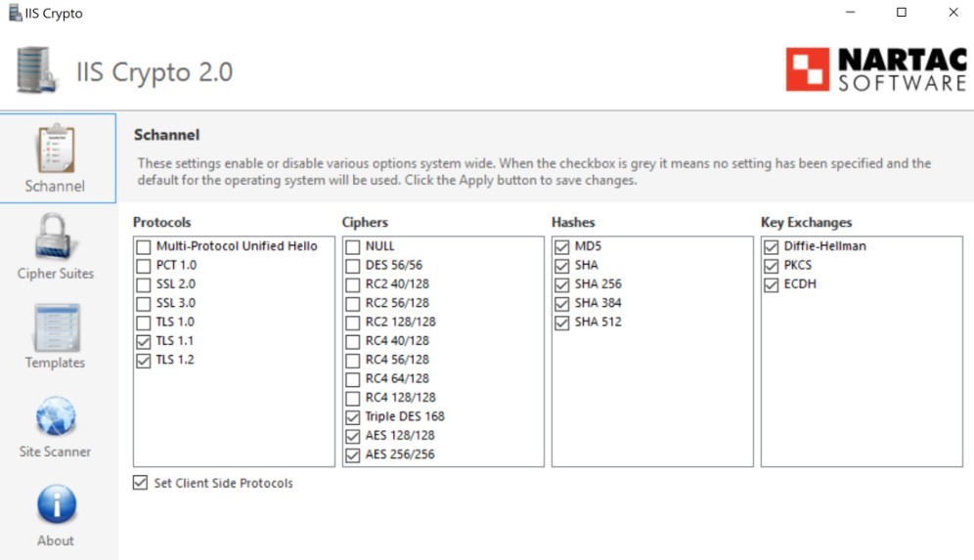Disable the MD5 hash checkbox
The width and height of the screenshot is (974, 560).
[562, 247]
